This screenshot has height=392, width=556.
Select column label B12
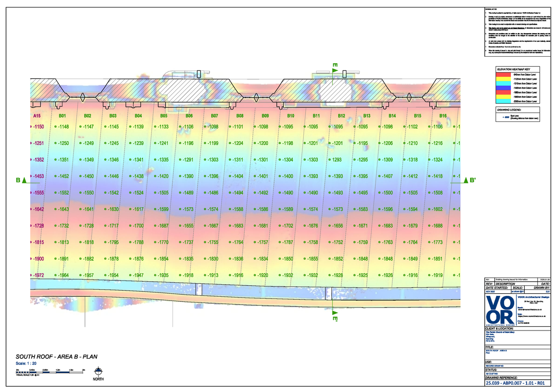[x=341, y=116]
